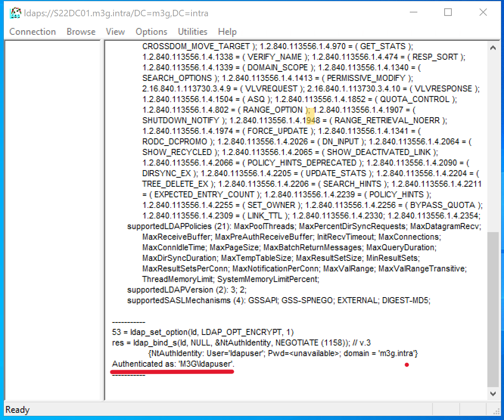Click the ldap_bind_s result line

(x=241, y=343)
